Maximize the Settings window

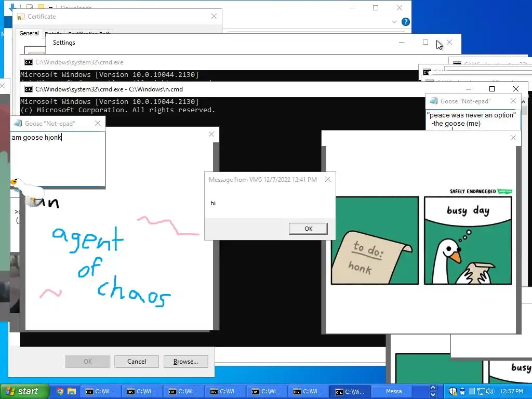point(425,42)
